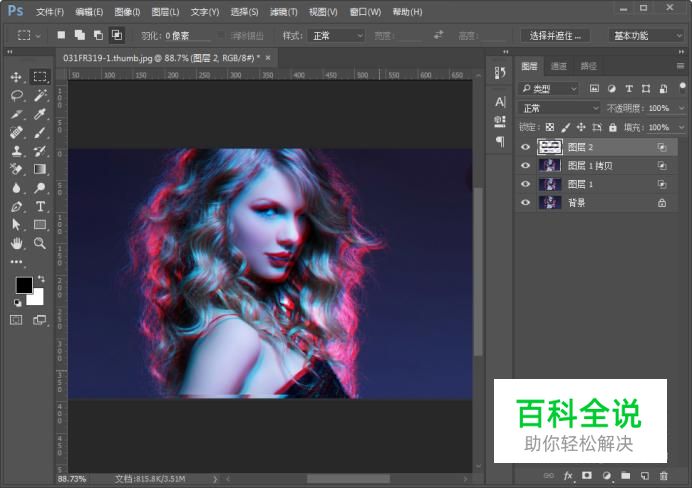692x488 pixels.
Task: Open the layer blend mode 正常 dropdown
Action: click(549, 108)
